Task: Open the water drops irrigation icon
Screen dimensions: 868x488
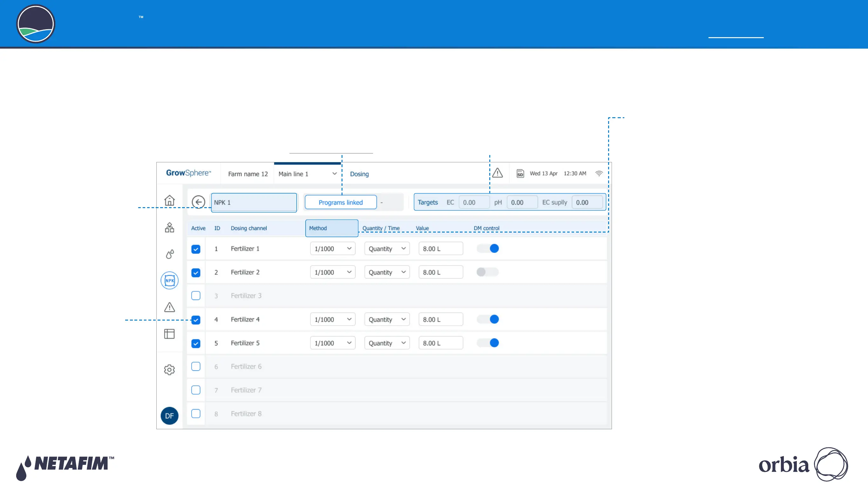Action: pos(170,254)
